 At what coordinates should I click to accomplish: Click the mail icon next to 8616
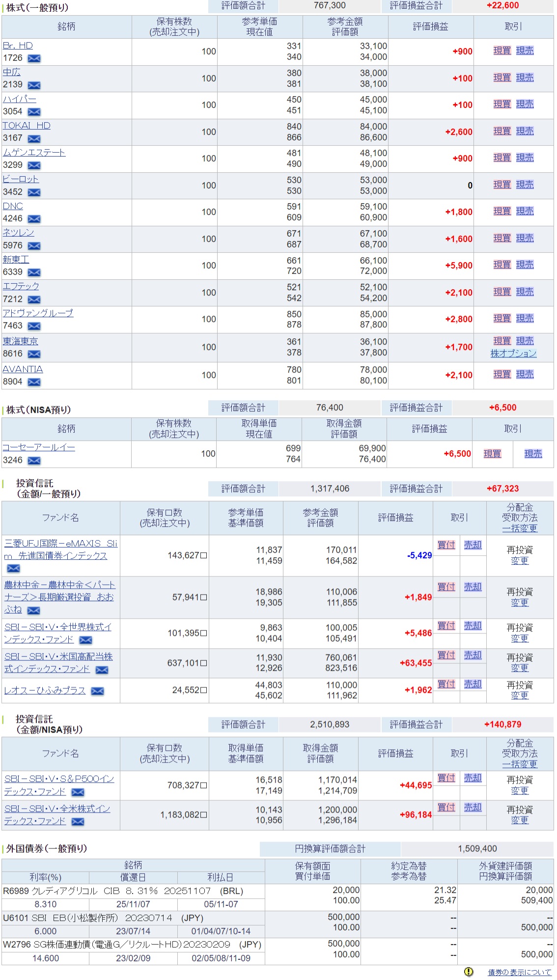[34, 354]
